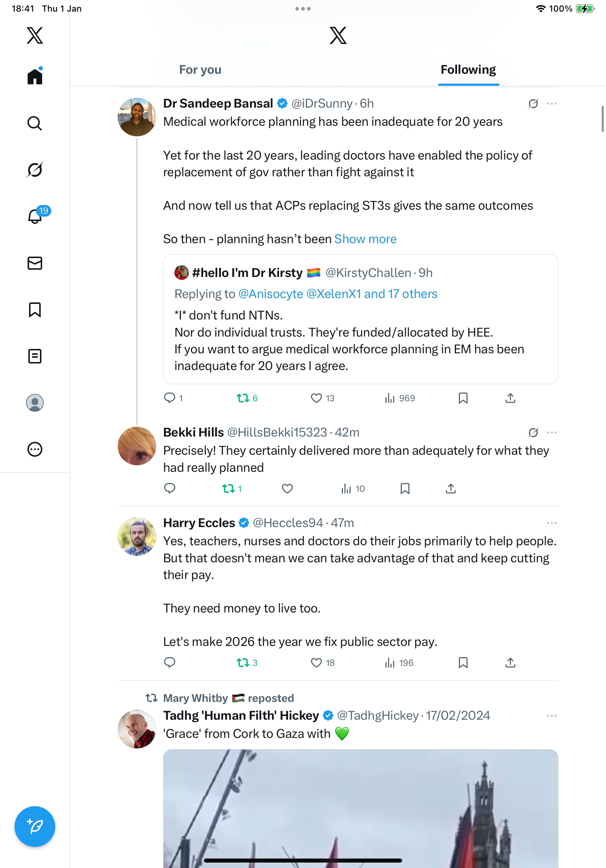Image resolution: width=606 pixels, height=868 pixels.
Task: Open more options menu on Harry Eccles' post
Action: (552, 523)
